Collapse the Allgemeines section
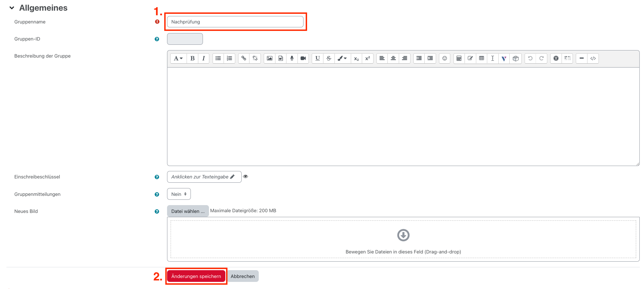This screenshot has height=289, width=644. click(12, 8)
